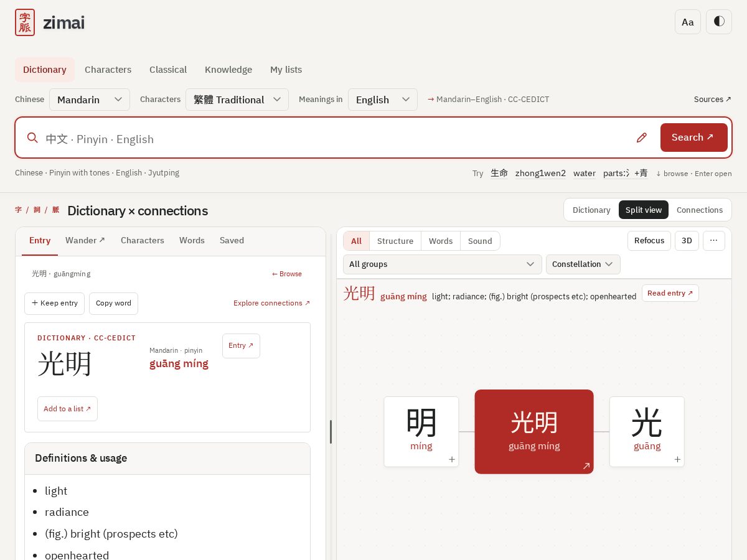
Task: Open the Knowledge tab
Action: tap(228, 70)
